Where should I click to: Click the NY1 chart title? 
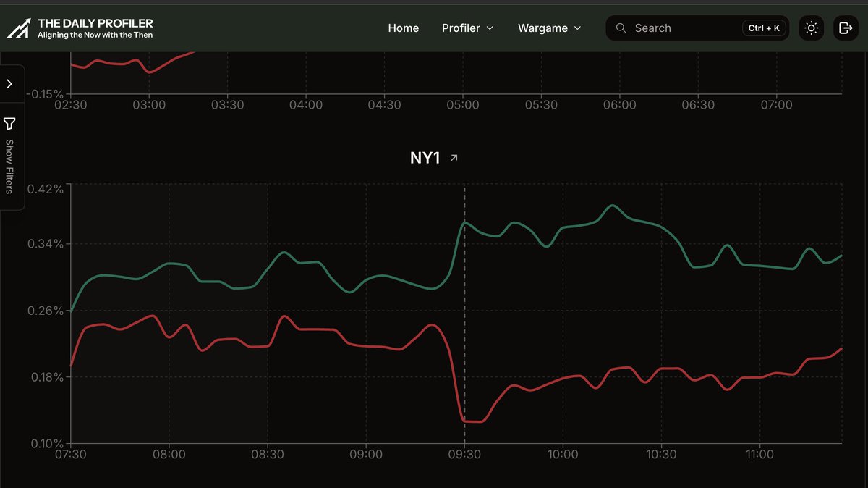(x=425, y=157)
